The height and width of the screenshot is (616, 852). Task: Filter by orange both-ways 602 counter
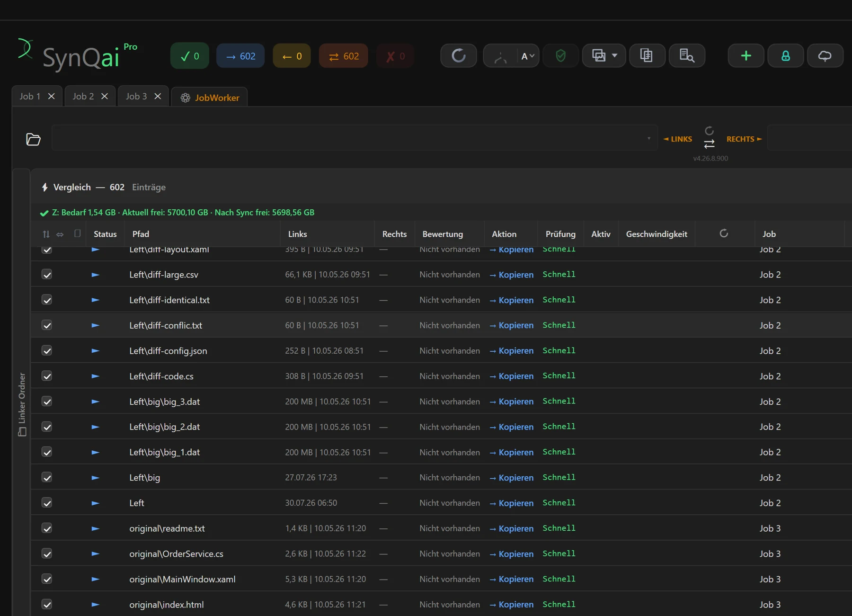(x=344, y=56)
